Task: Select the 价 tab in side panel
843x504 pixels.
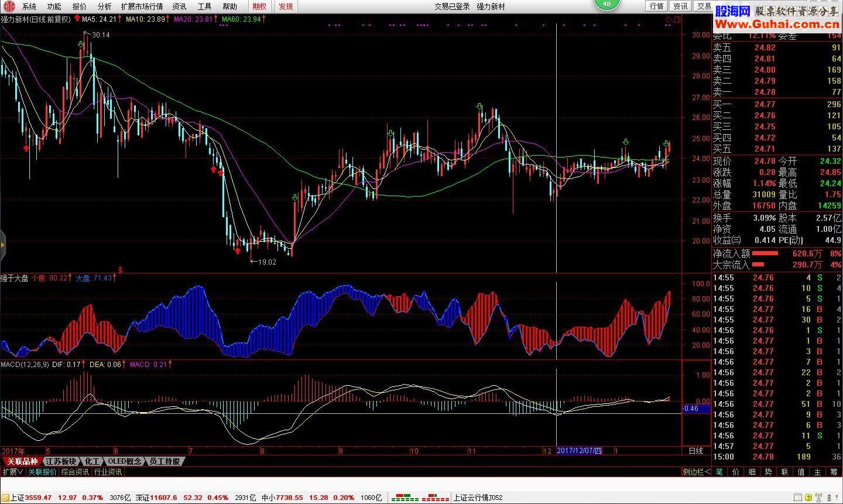Action: [736, 472]
